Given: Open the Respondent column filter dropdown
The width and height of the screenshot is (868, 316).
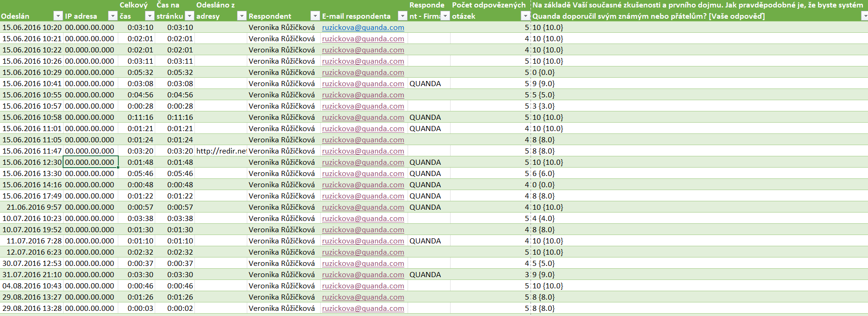Looking at the screenshot, I should [x=316, y=16].
